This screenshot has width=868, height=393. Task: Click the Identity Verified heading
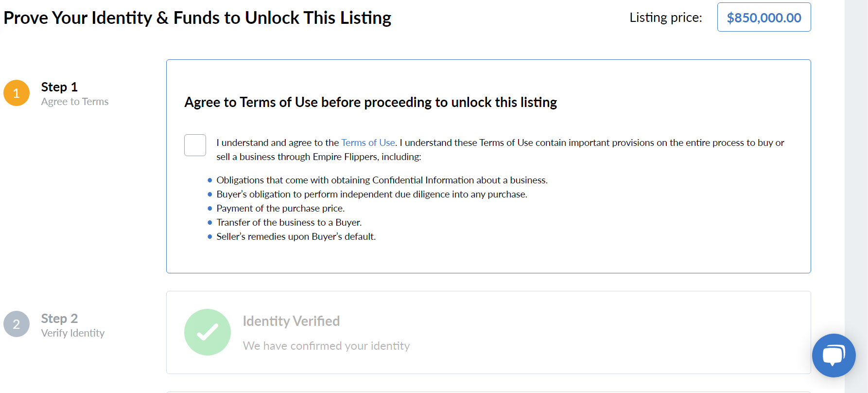coord(291,321)
